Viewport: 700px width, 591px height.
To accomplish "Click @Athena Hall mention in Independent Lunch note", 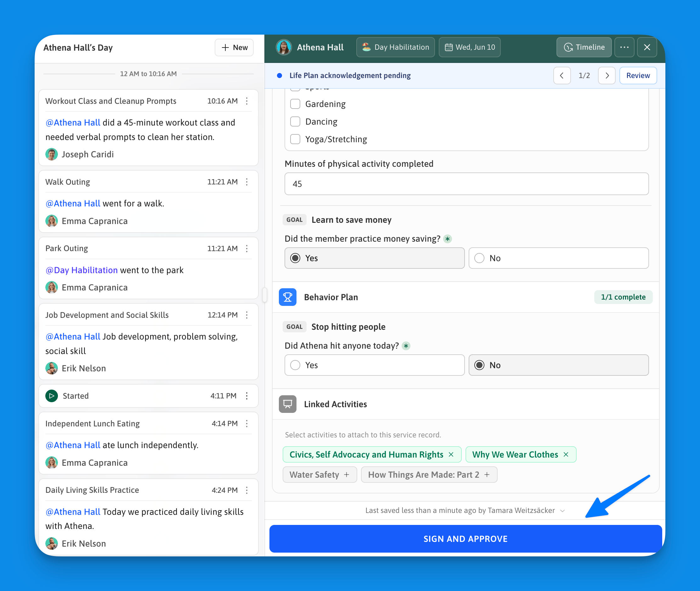I will (x=73, y=445).
